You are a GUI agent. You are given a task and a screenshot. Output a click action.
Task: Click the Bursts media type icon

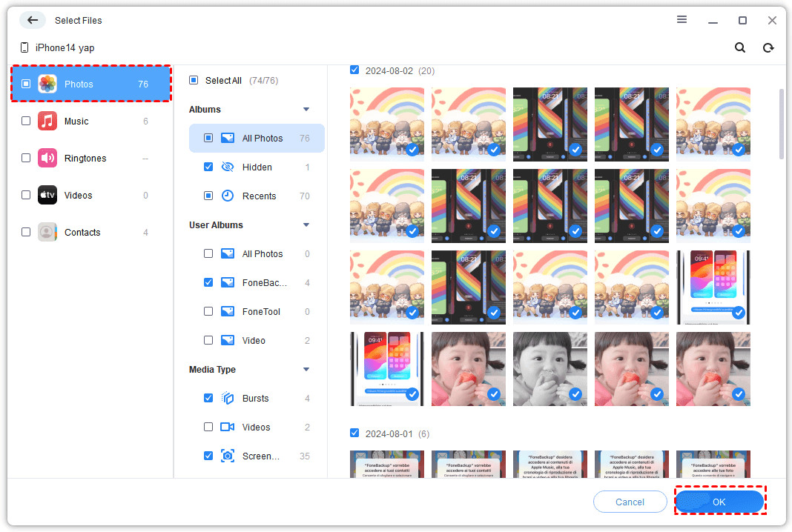pos(228,398)
